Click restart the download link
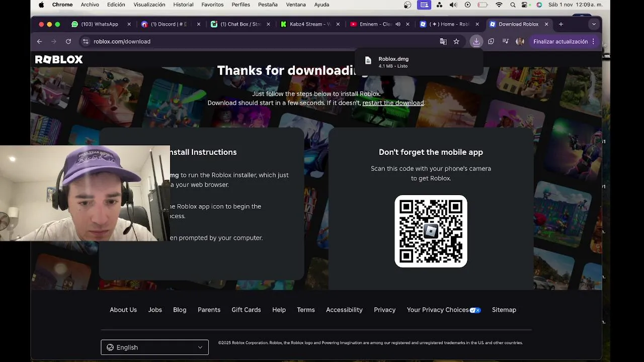The image size is (644, 362). [393, 103]
